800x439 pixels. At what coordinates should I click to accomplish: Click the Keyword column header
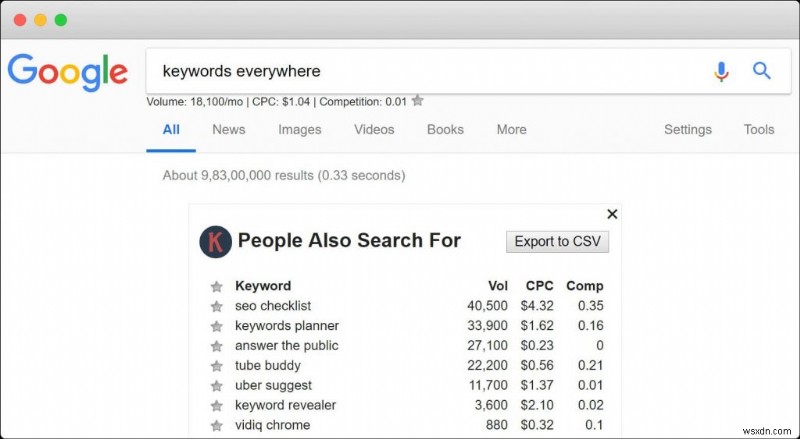(263, 286)
